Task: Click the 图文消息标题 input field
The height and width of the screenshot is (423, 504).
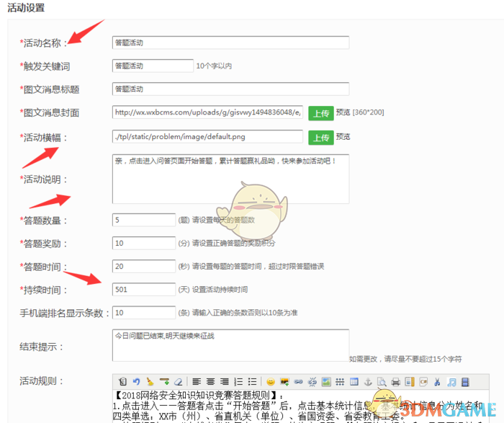Action: (230, 89)
